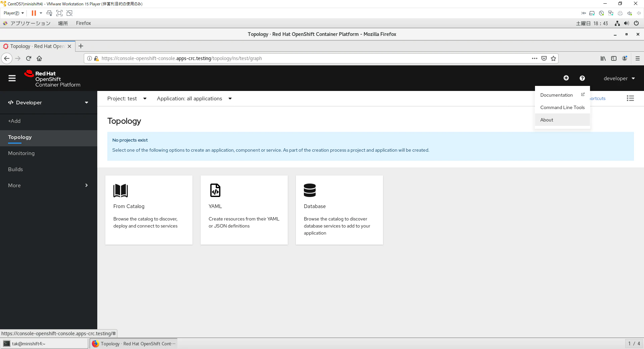Expand VMware device toolbar chevron
The width and height of the screenshot is (644, 349).
click(584, 13)
